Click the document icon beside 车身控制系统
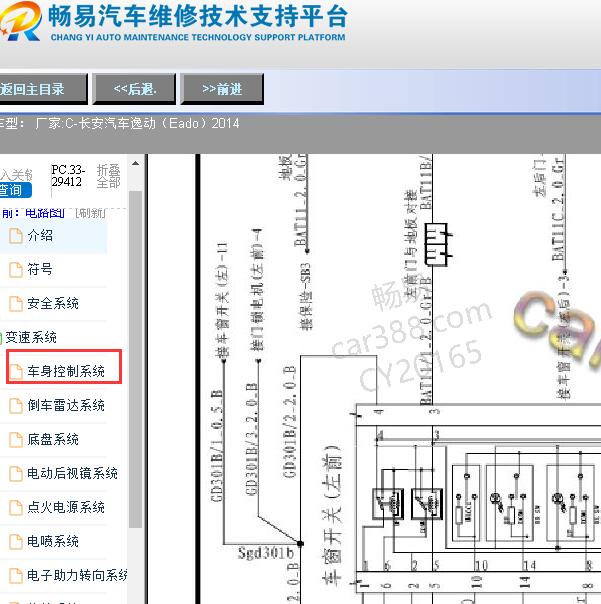601x604 pixels. 16,371
